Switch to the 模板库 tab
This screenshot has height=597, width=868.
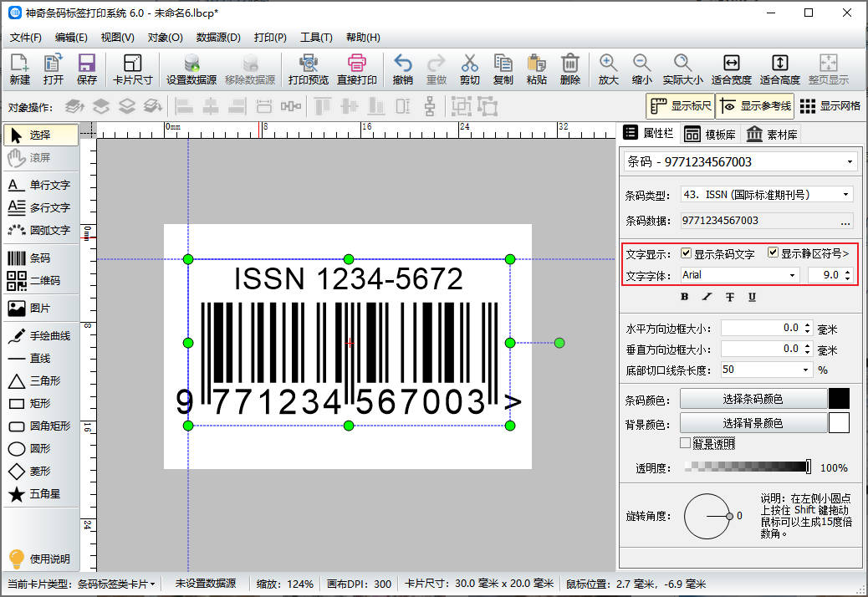coord(710,135)
